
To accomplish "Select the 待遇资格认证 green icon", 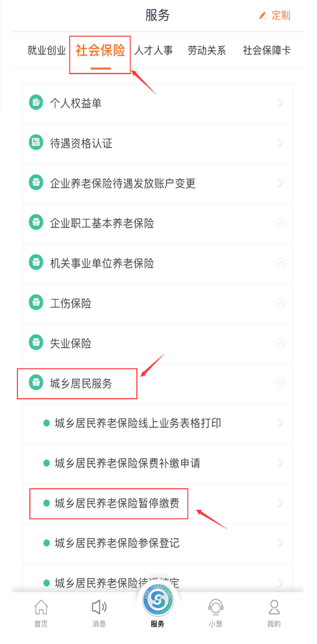I will click(x=36, y=143).
